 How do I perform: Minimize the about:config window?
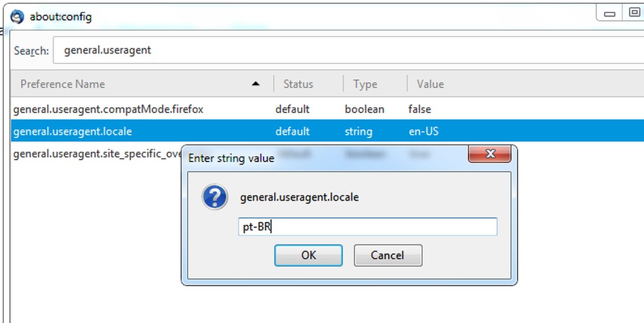(x=610, y=12)
